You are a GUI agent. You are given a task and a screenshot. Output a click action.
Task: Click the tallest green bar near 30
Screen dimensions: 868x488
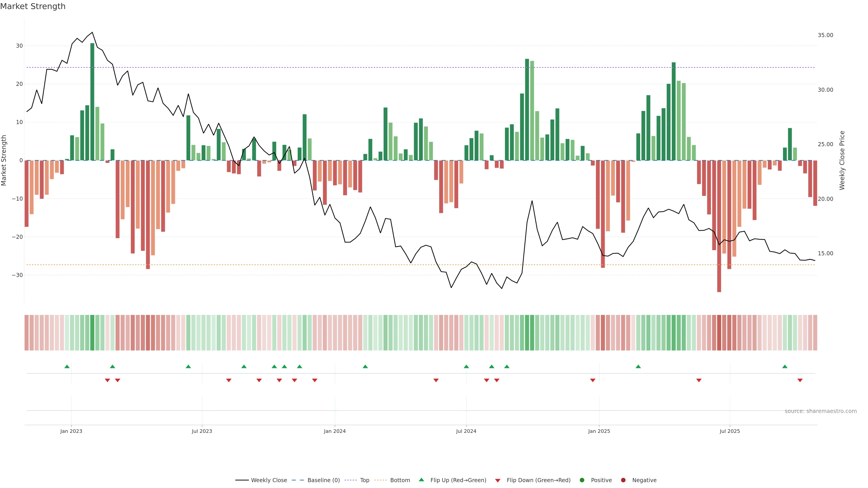tap(92, 101)
